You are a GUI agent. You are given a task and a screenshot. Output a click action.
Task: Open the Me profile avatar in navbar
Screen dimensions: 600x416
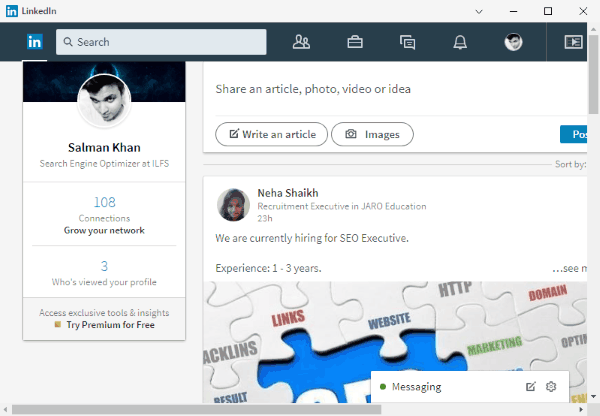(x=513, y=42)
